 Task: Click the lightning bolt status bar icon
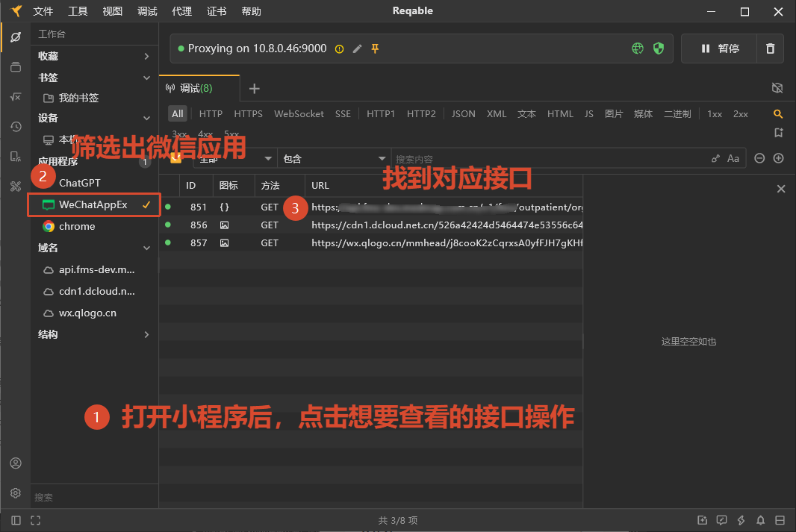pyautogui.click(x=741, y=520)
